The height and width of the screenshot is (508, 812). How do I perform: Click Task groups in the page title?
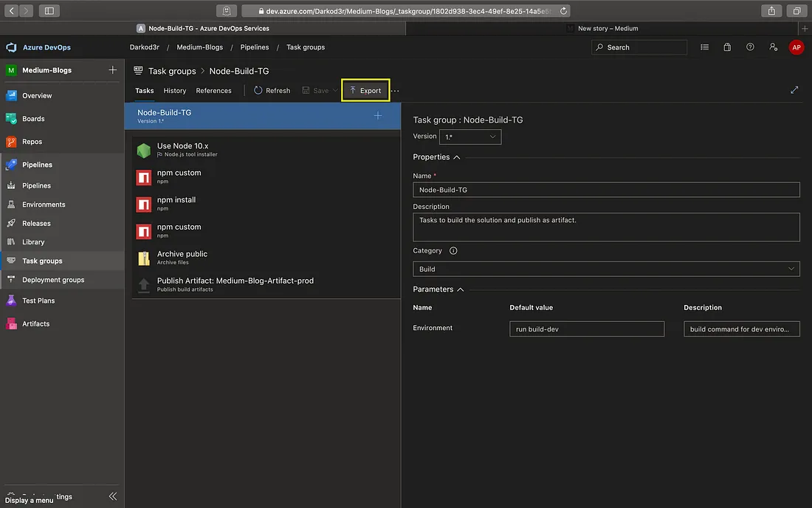tap(172, 71)
